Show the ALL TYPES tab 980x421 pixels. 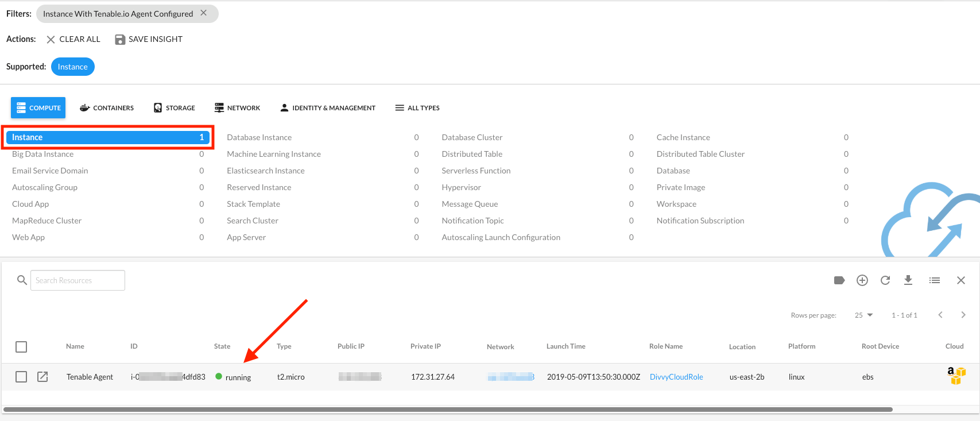point(417,107)
